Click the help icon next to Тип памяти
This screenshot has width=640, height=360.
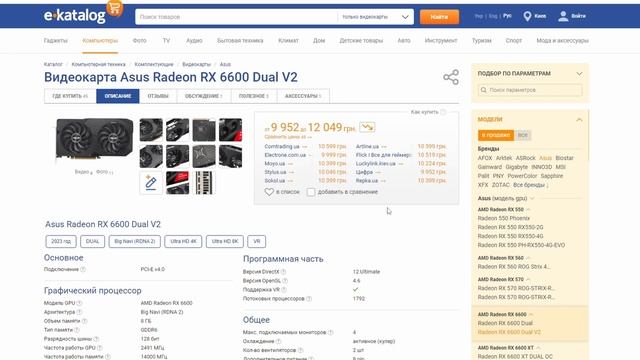pos(77,330)
